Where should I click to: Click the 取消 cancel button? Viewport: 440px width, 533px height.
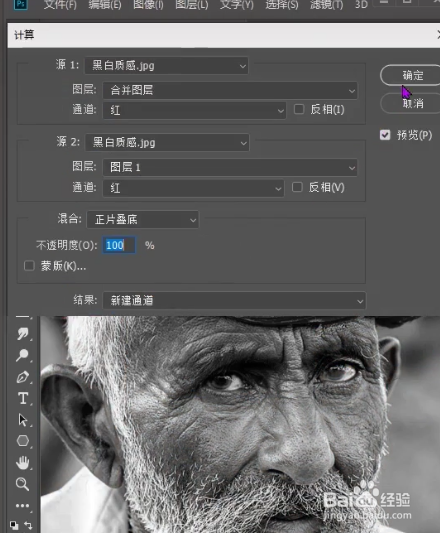tap(410, 103)
